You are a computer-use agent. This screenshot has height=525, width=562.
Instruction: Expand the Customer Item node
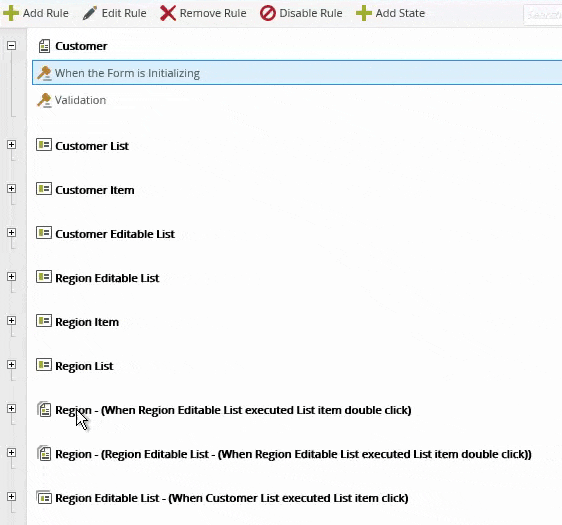[11, 188]
